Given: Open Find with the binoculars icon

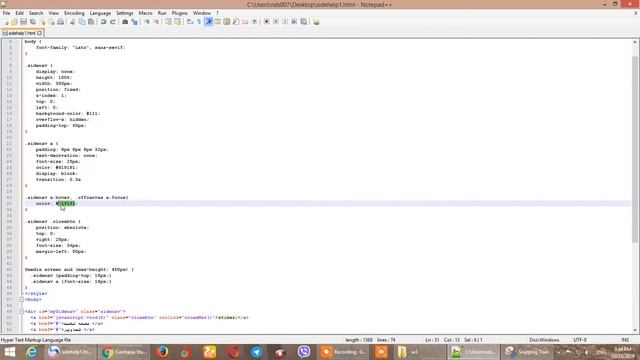Looking at the screenshot, I should (125, 22).
